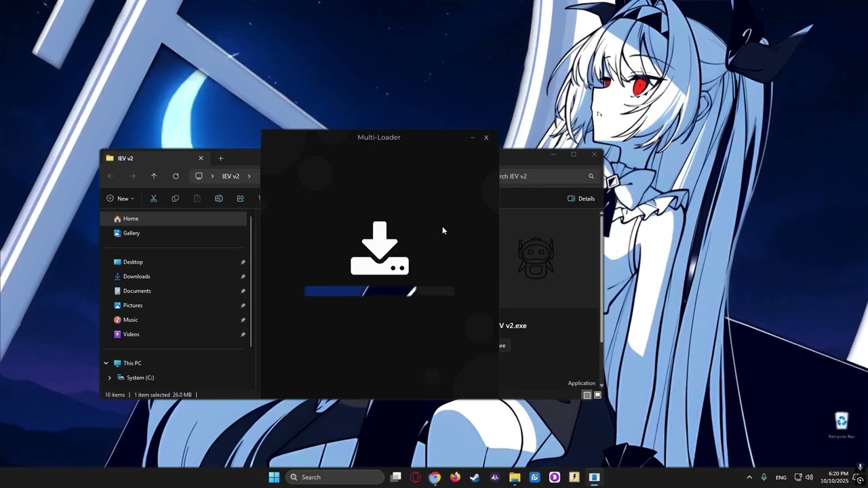Click the Share icon in Explorer toolbar
Screen dimensions: 868x488
[240, 199]
